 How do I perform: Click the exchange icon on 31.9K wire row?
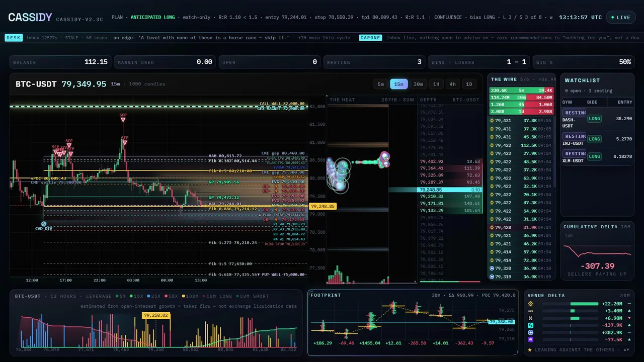click(x=492, y=227)
